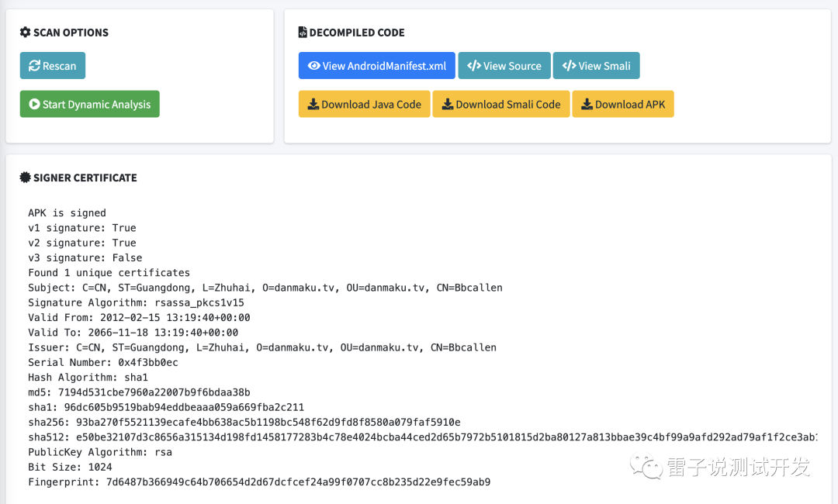Click the SIGNER CERTIFICATE heading
The width and height of the screenshot is (838, 504).
(85, 178)
